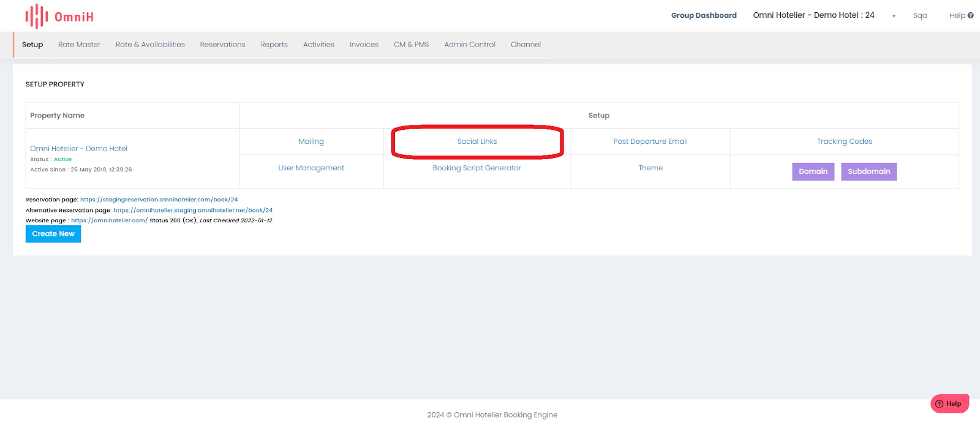This screenshot has width=980, height=428.
Task: Switch to the Setup tab
Action: pos(32,45)
